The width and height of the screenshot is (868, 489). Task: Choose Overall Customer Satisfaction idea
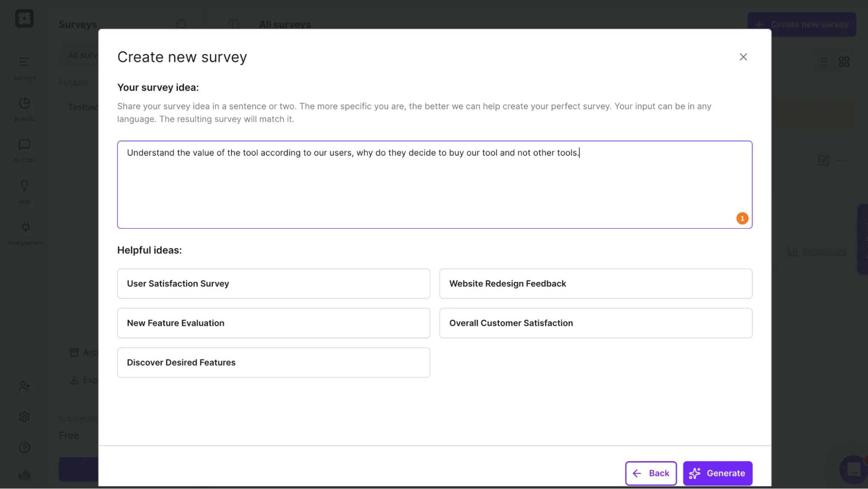(595, 323)
